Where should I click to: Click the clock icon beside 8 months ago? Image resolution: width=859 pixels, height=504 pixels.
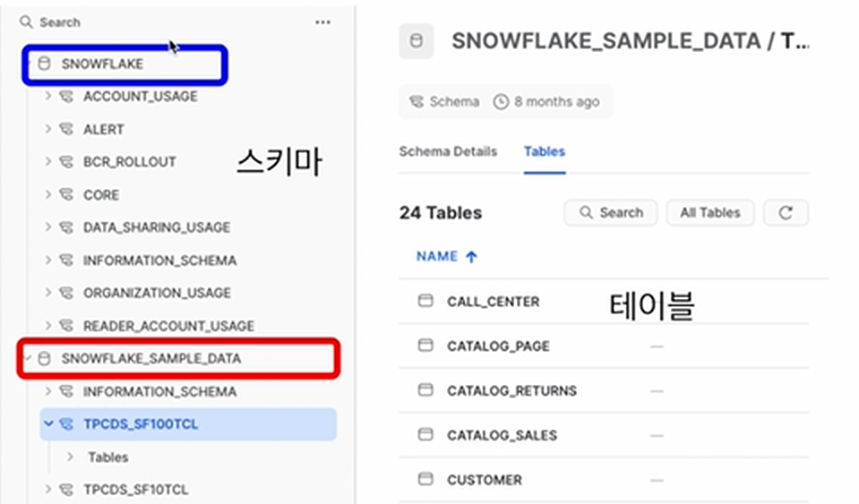tap(501, 102)
